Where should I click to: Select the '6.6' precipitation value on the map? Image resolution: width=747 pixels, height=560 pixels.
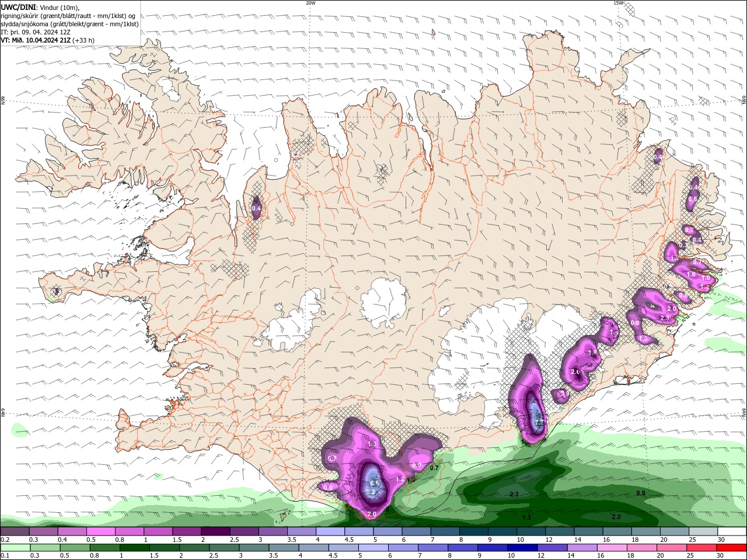tap(375, 483)
